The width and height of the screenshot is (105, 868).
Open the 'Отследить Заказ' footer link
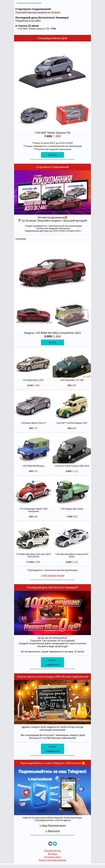pyautogui.click(x=52, y=857)
